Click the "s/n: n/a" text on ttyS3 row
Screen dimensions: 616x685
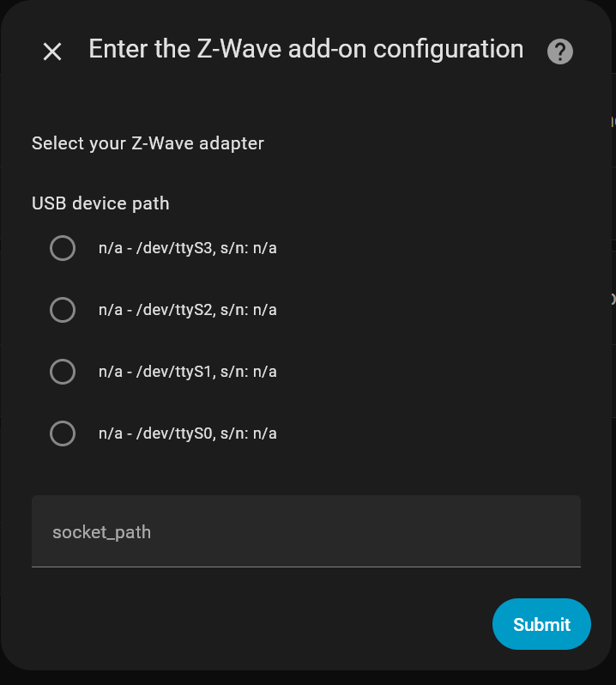(249, 249)
